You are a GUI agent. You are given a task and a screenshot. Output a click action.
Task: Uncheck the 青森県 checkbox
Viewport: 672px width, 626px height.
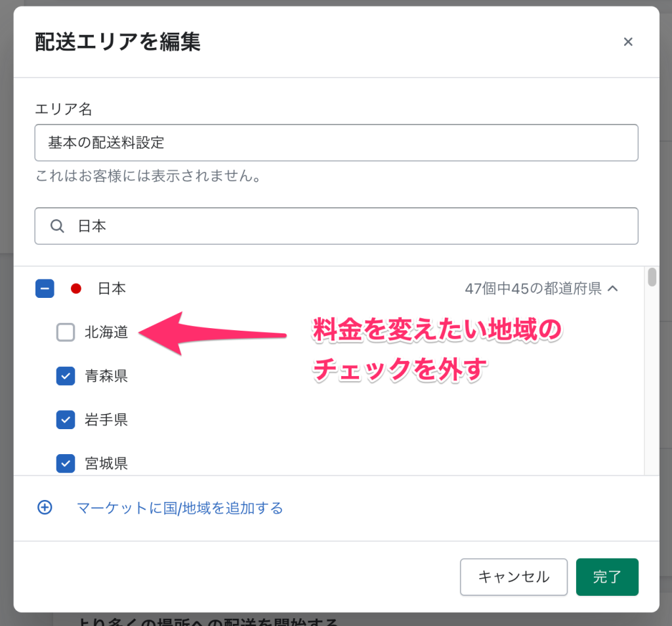(x=65, y=376)
